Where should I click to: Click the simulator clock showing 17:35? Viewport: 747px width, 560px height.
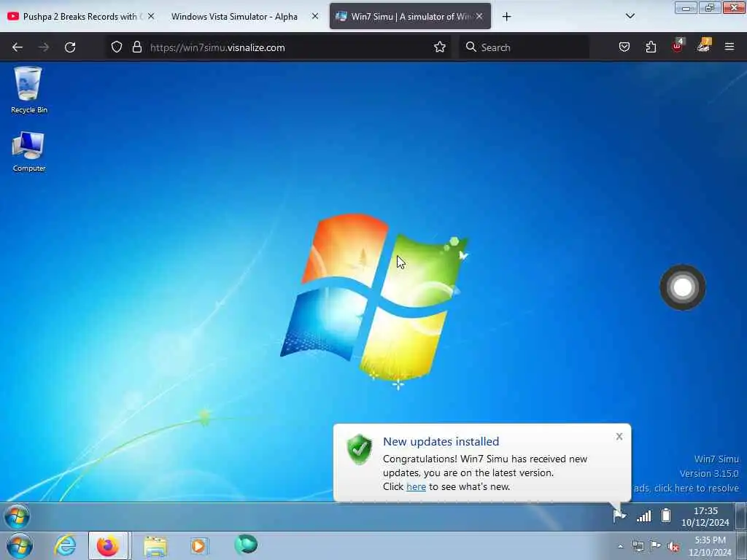(x=705, y=517)
